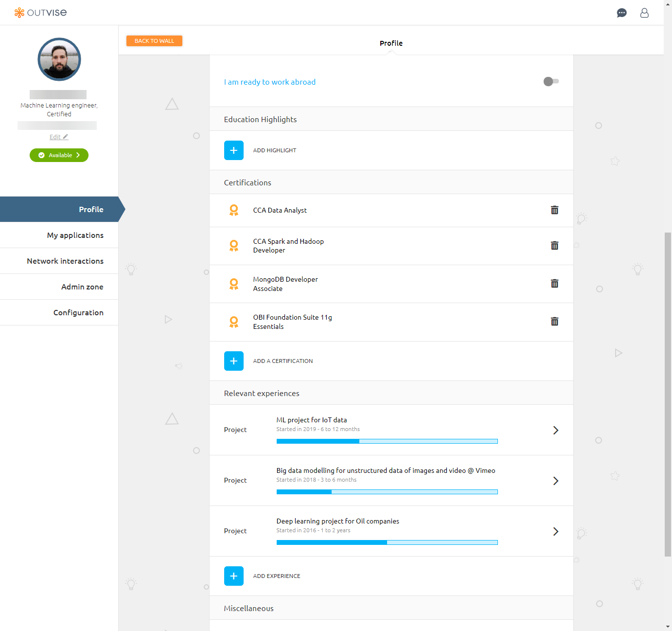The height and width of the screenshot is (631, 672).
Task: Open the user account icon
Action: (644, 13)
